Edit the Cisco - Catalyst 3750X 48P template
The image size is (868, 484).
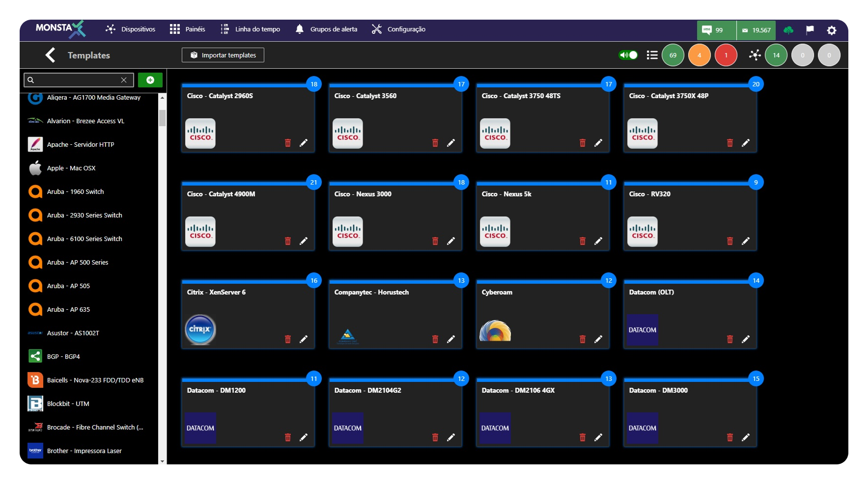tap(746, 143)
